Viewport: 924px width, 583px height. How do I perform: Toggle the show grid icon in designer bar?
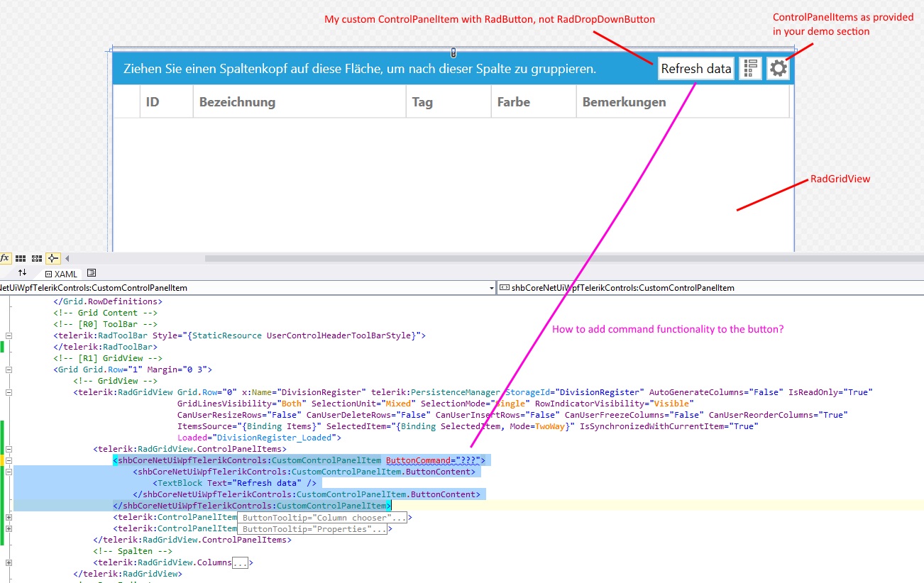click(x=21, y=259)
